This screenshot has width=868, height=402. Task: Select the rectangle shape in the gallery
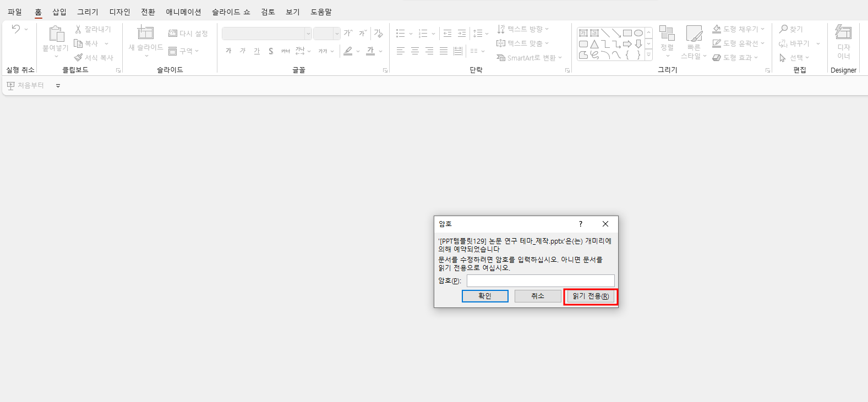click(x=627, y=33)
